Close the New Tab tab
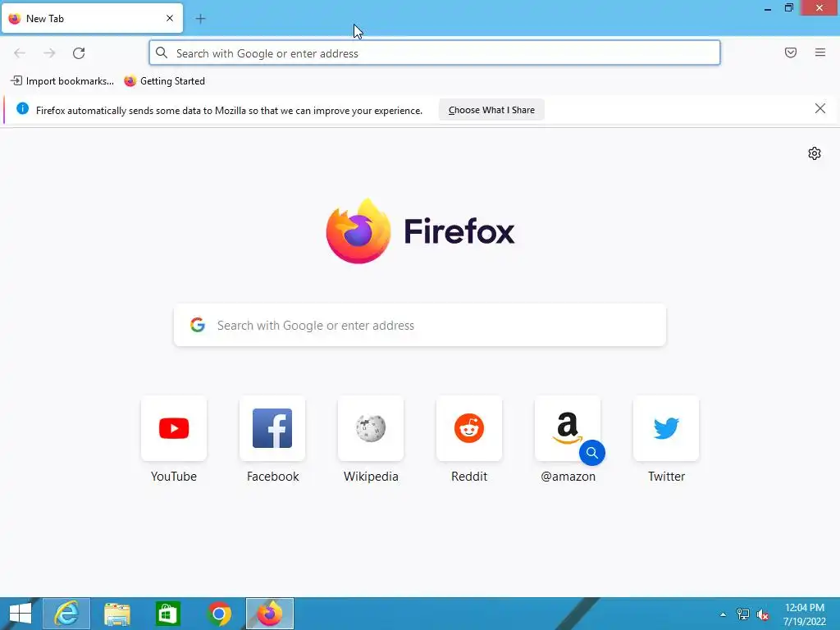 click(169, 18)
